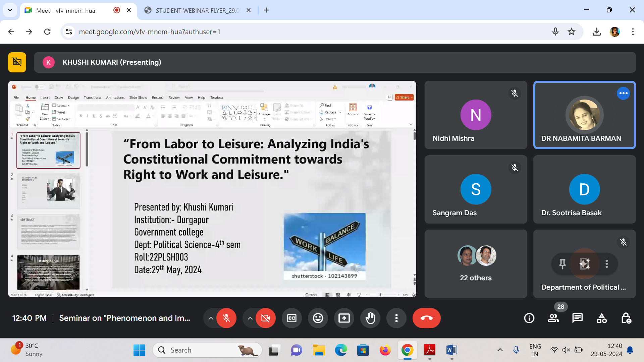This screenshot has width=644, height=362.
Task: Open options on DR NABAMITA BARMAN tile
Action: point(623,94)
